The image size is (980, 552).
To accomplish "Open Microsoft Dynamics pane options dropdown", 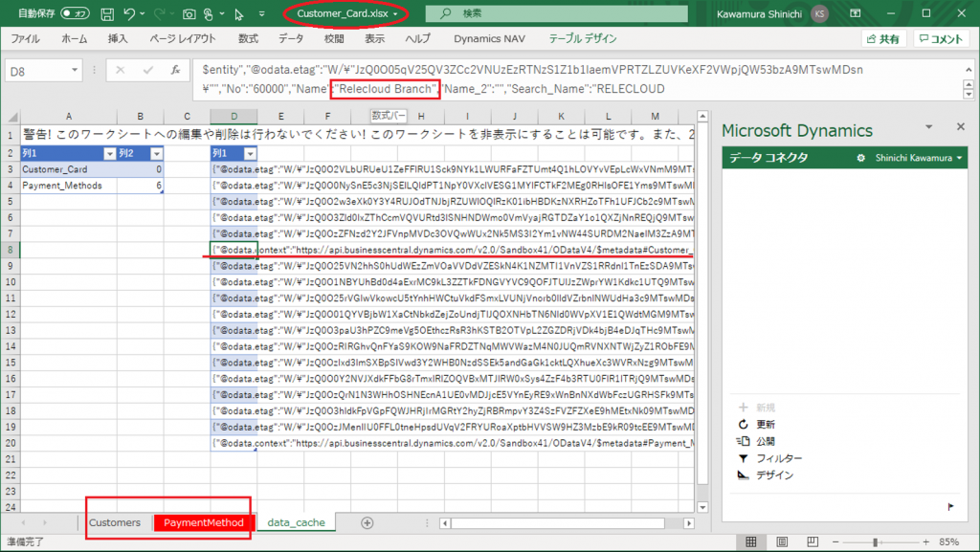I will click(928, 127).
